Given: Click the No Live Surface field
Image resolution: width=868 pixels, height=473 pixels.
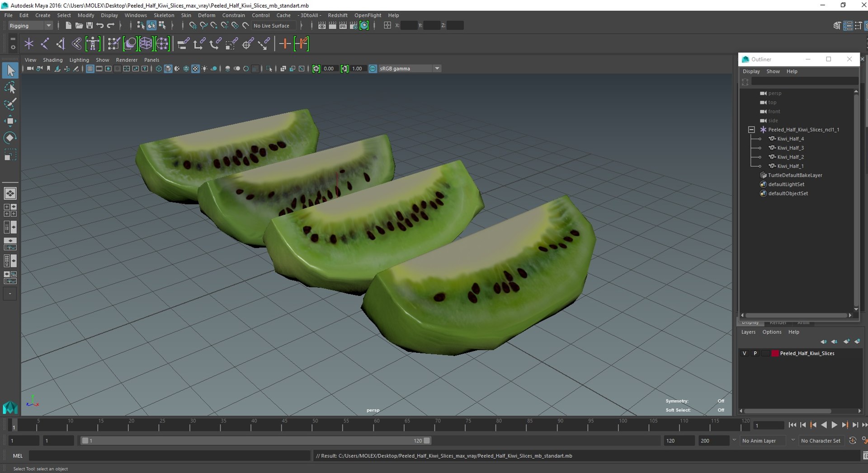Looking at the screenshot, I should 274,26.
